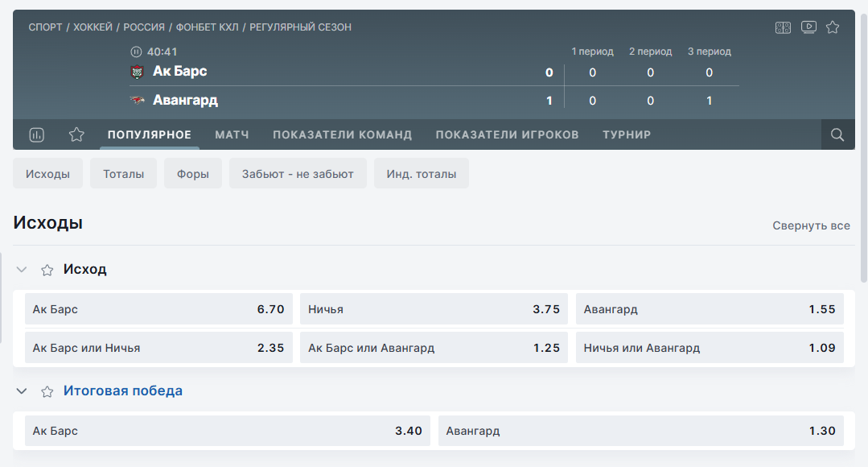Open the video broadcast icon
This screenshot has width=868, height=467.
point(808,27)
